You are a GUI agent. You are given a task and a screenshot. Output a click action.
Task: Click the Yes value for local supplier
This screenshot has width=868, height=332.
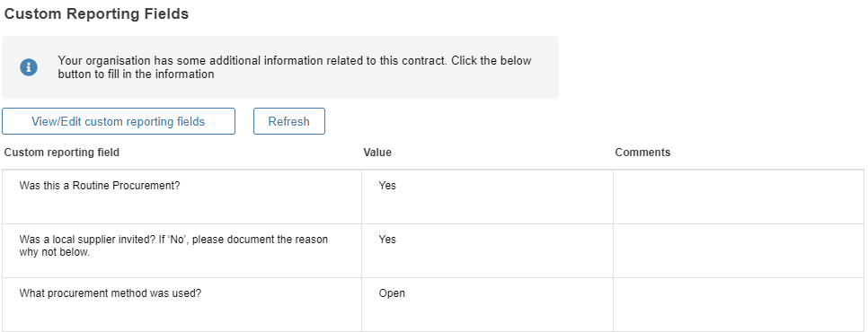[387, 240]
